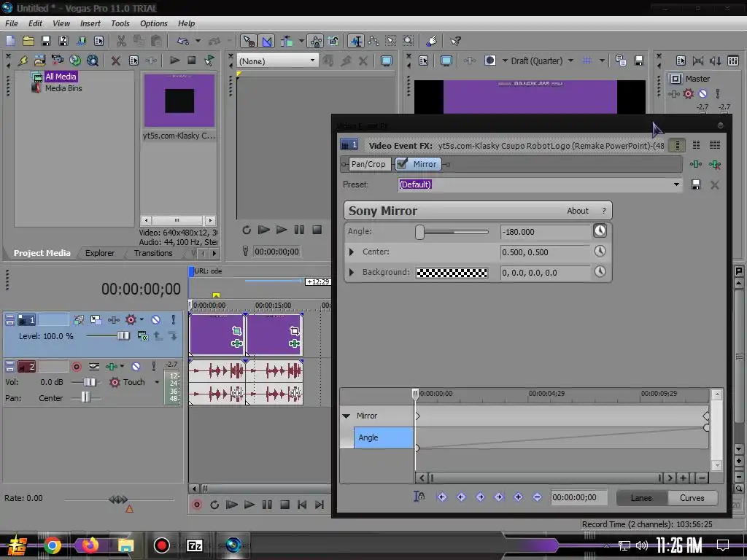The height and width of the screenshot is (560, 747).
Task: Click the What's This help icon
Action: [455, 41]
